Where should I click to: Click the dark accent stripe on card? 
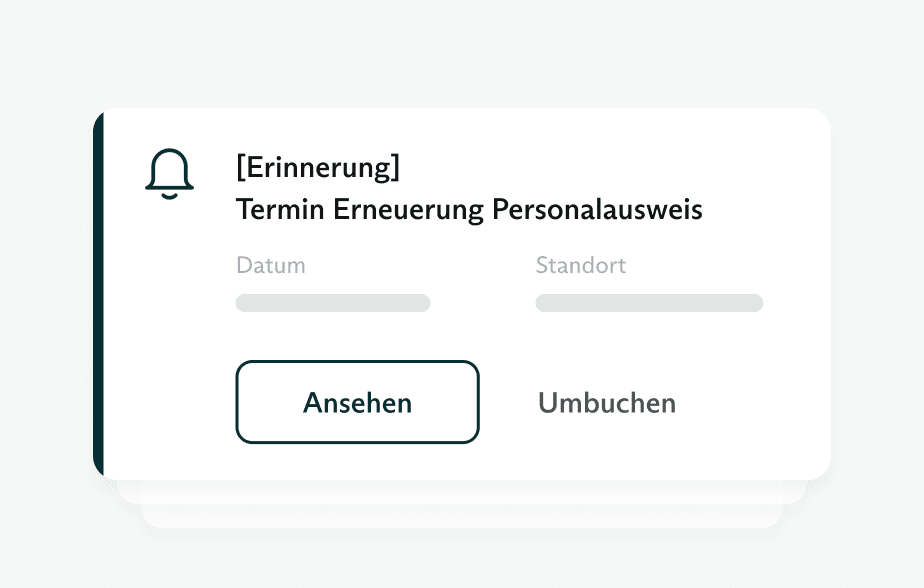click(x=98, y=293)
